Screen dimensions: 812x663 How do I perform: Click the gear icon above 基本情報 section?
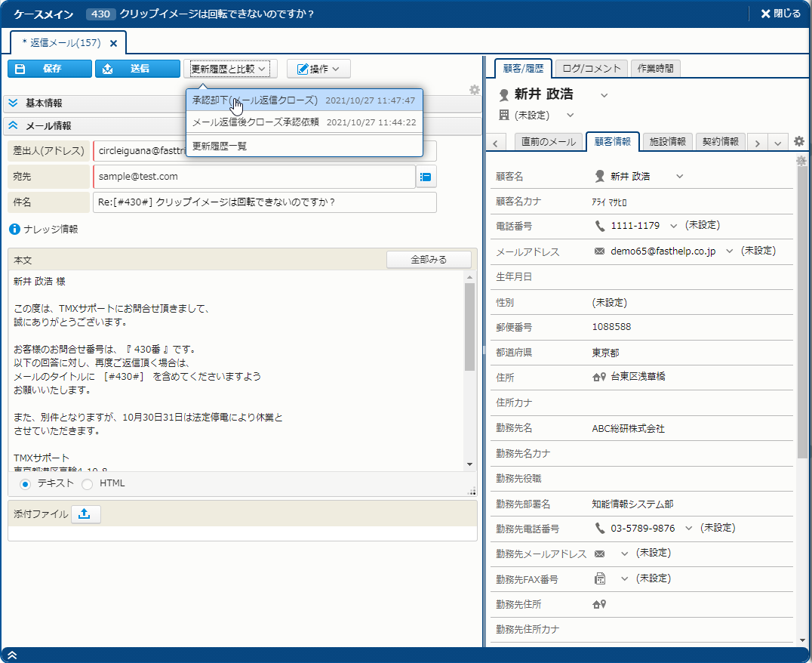475,90
